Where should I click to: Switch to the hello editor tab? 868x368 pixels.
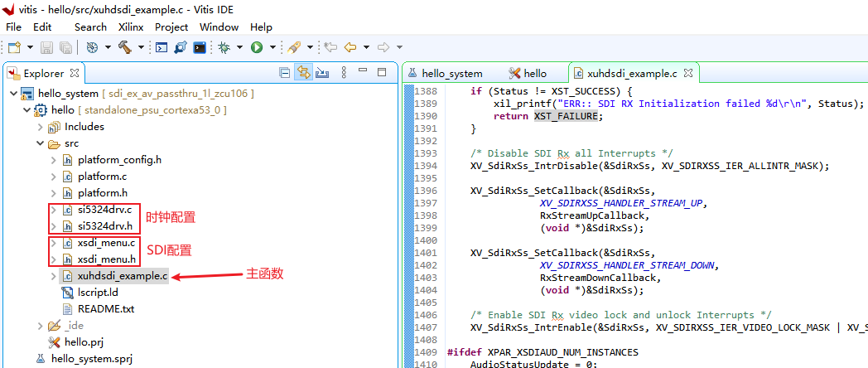528,73
